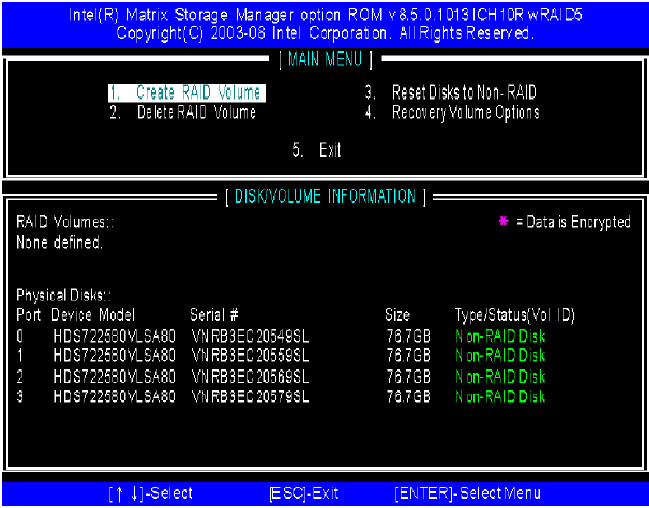Click serial VNRB3EC20549SL
Image resolution: width=649 pixels, height=508 pixels.
point(250,337)
